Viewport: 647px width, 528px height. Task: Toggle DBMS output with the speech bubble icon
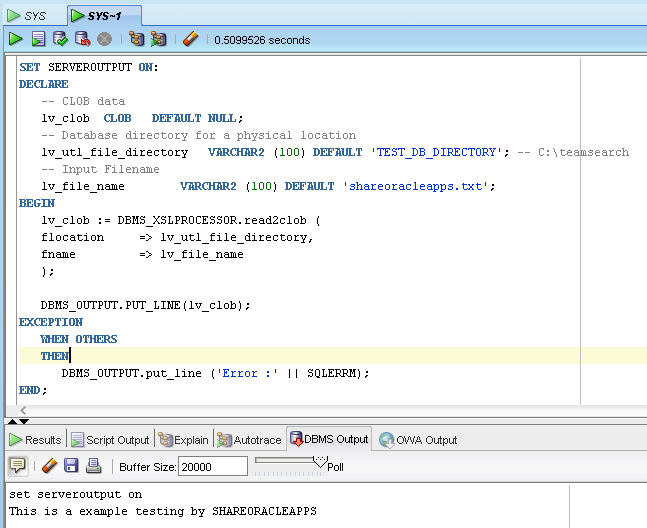point(17,466)
